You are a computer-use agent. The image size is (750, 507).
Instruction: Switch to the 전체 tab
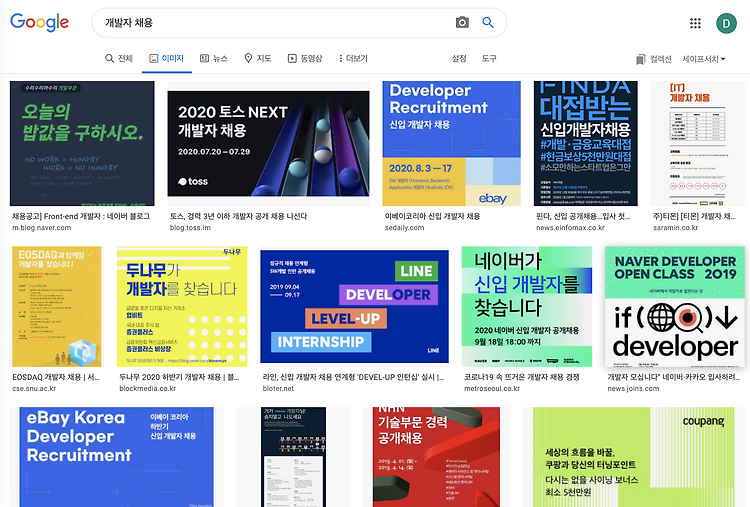[119, 58]
